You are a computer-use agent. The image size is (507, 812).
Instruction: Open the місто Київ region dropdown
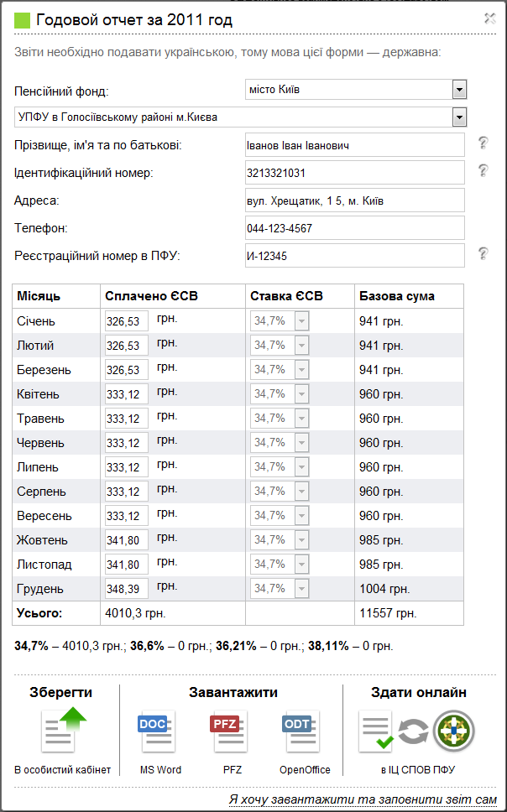(458, 89)
